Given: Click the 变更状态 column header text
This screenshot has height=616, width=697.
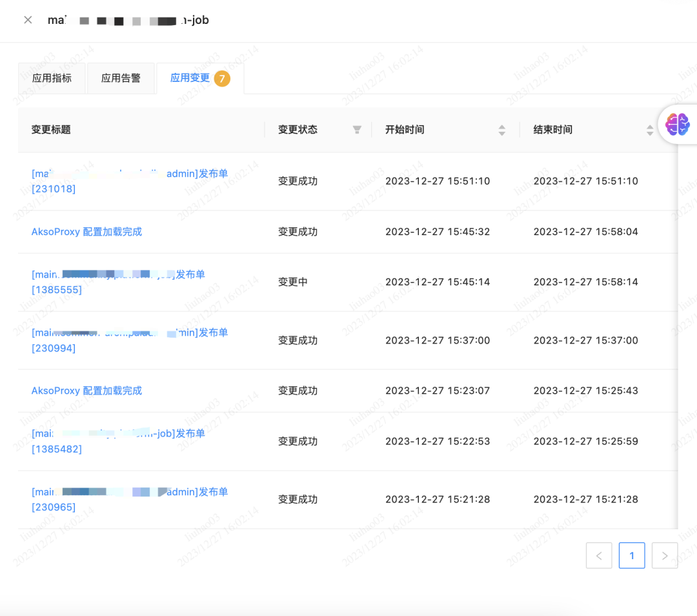Looking at the screenshot, I should [x=298, y=130].
